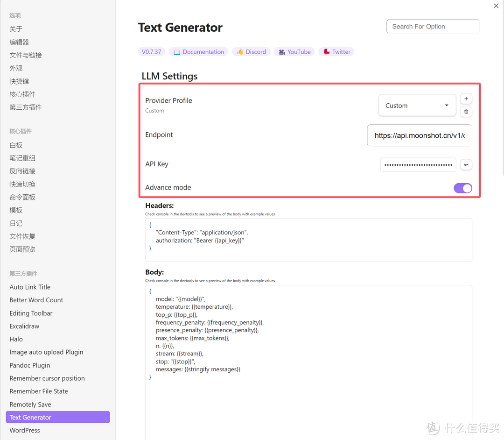504x440 pixels.
Task: Open the 编辑器 settings section
Action: coord(19,42)
